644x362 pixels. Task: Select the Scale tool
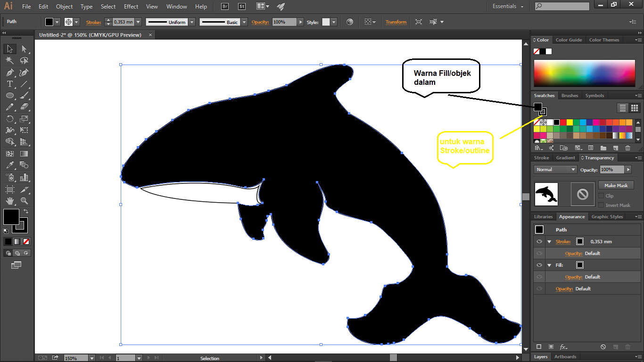24,119
